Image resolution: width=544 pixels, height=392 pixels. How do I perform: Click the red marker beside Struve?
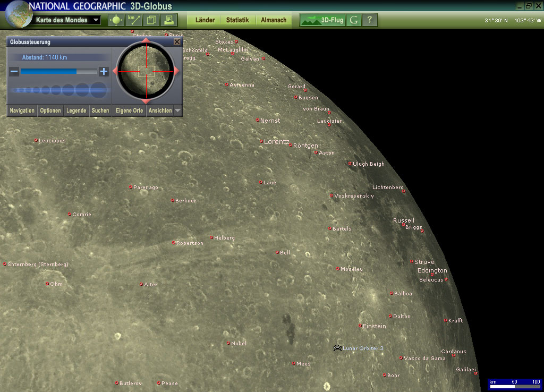[x=412, y=261]
